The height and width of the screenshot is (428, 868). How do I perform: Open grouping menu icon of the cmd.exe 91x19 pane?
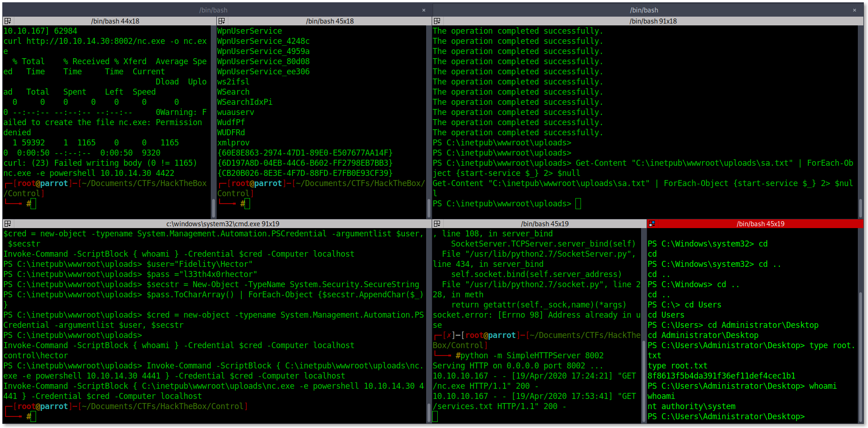[7, 224]
